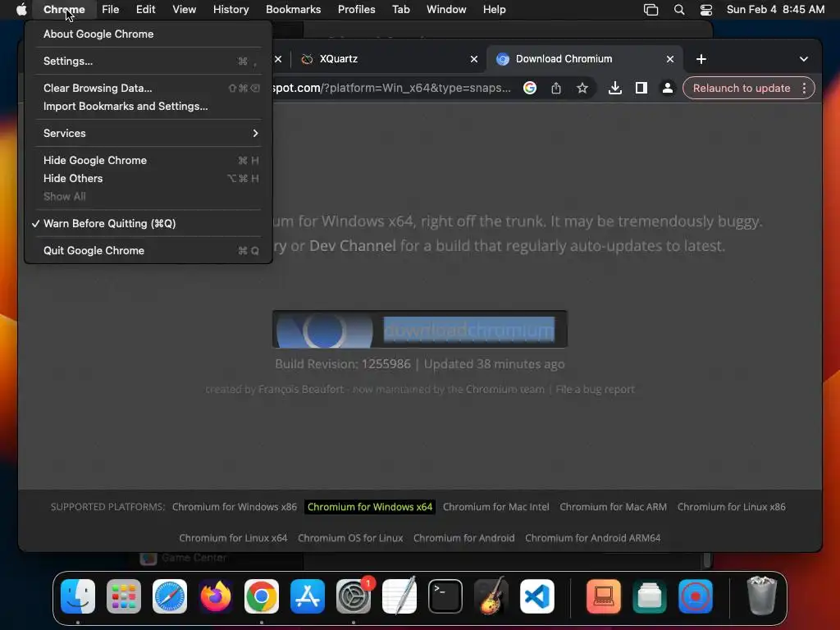This screenshot has height=630, width=840.
Task: Open the Profiles menu
Action: coord(356,10)
